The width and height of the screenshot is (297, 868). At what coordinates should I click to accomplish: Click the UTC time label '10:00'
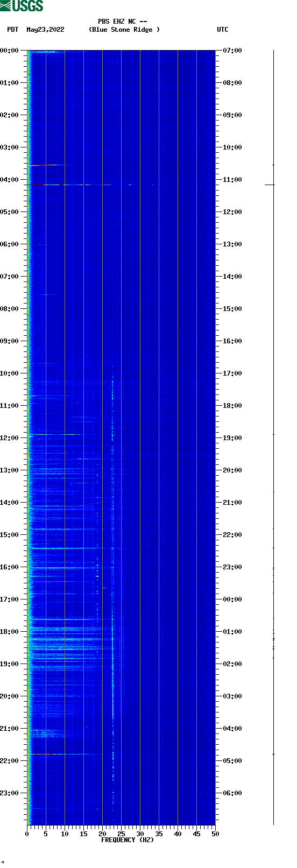tap(232, 147)
